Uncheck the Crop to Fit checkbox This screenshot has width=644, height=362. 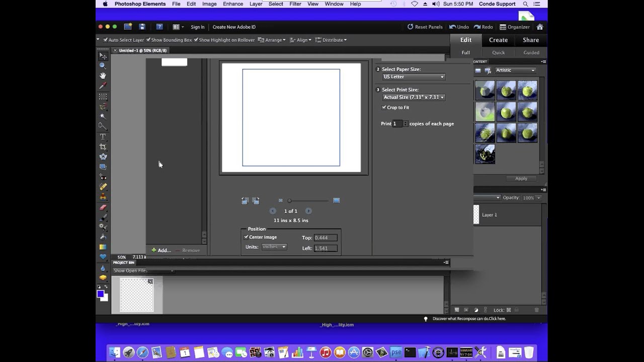pyautogui.click(x=384, y=108)
